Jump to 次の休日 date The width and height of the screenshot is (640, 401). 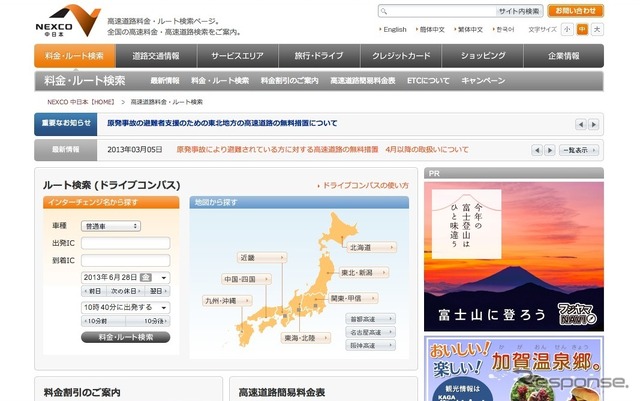125,291
